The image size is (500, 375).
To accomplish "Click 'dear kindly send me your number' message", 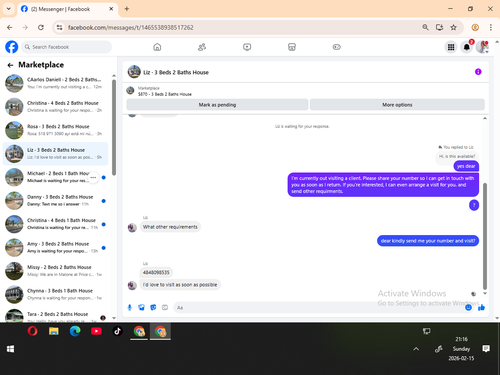I will pos(428,241).
